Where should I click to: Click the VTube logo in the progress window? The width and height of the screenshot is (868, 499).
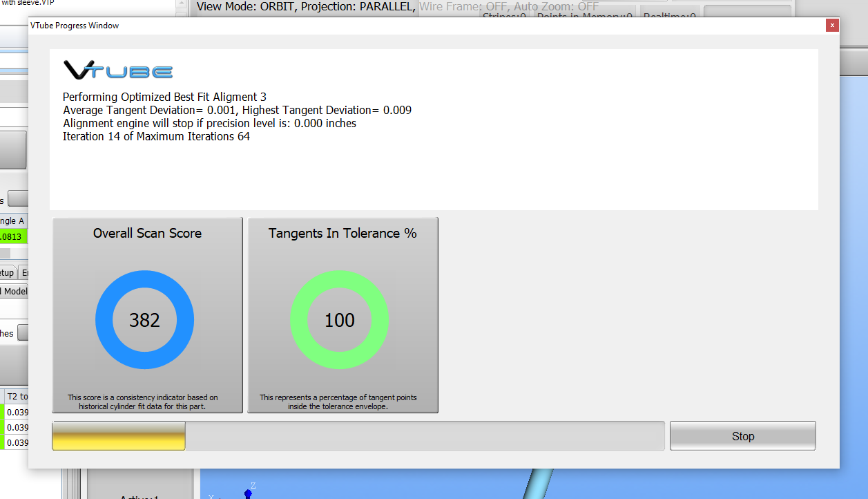pyautogui.click(x=118, y=70)
